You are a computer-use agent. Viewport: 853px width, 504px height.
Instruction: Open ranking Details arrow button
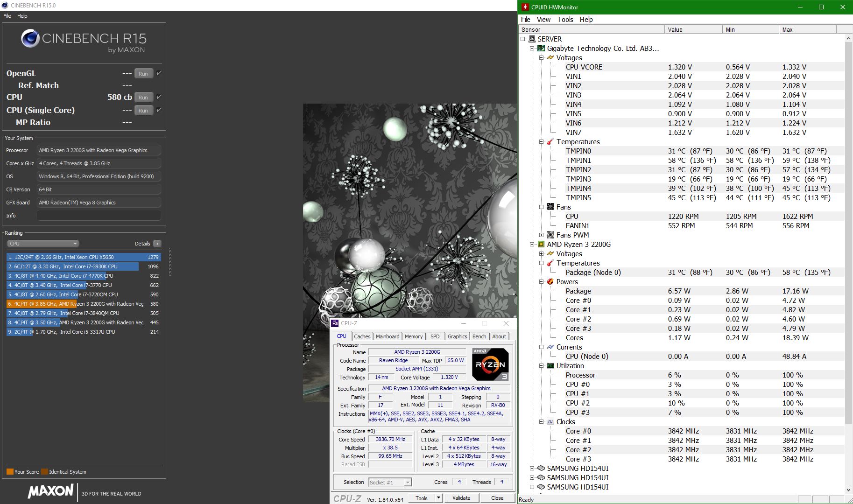157,244
